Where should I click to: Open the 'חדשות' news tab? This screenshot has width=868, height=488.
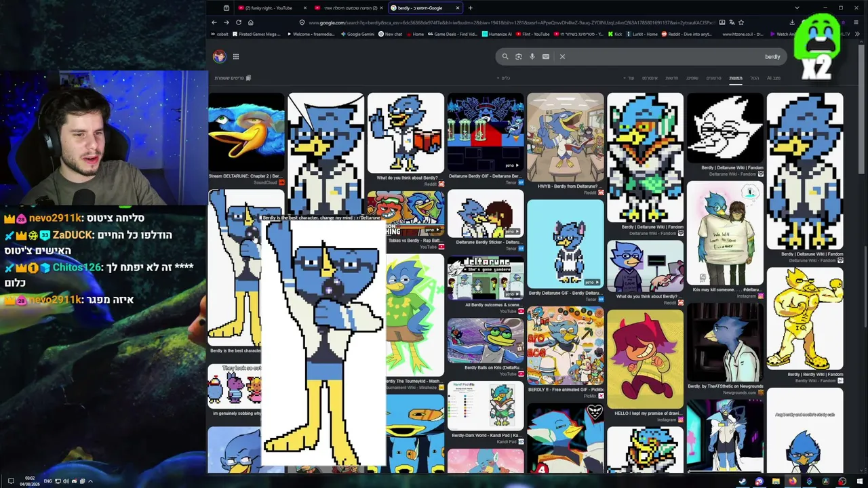point(672,78)
